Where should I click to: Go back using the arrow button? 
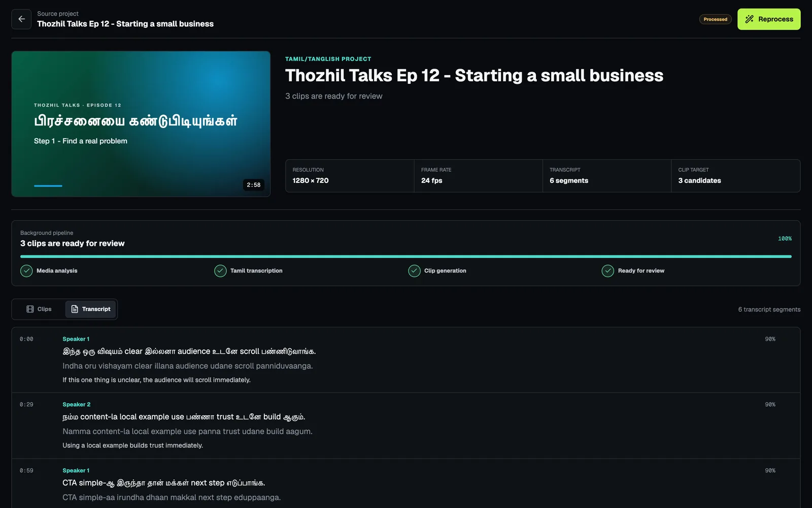click(x=21, y=19)
